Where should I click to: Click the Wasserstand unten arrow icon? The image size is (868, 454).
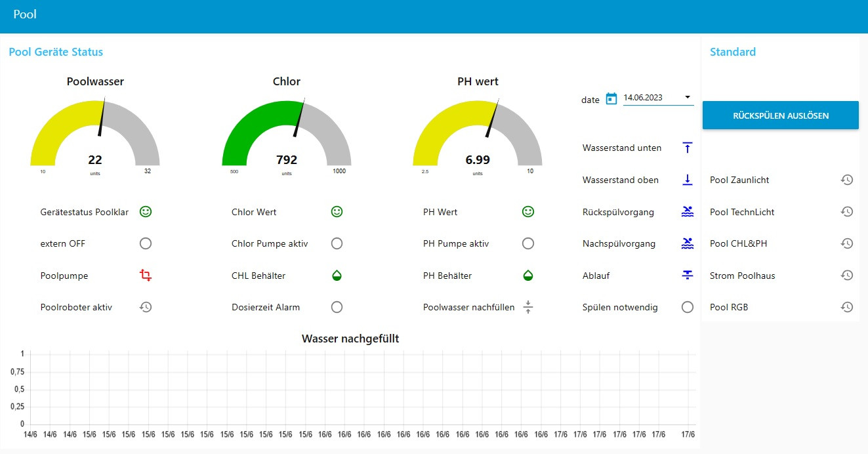click(687, 148)
